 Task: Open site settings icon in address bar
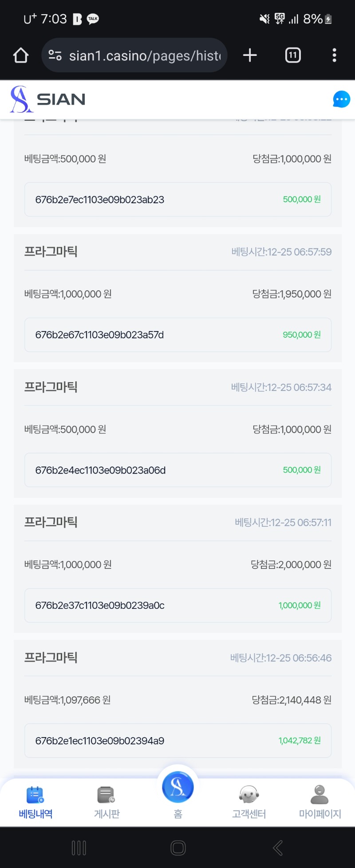(55, 55)
